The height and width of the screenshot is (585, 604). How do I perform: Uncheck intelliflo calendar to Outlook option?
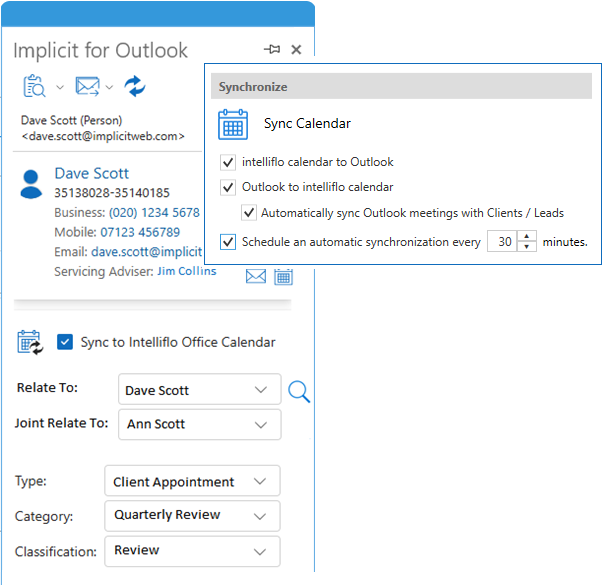click(x=228, y=162)
